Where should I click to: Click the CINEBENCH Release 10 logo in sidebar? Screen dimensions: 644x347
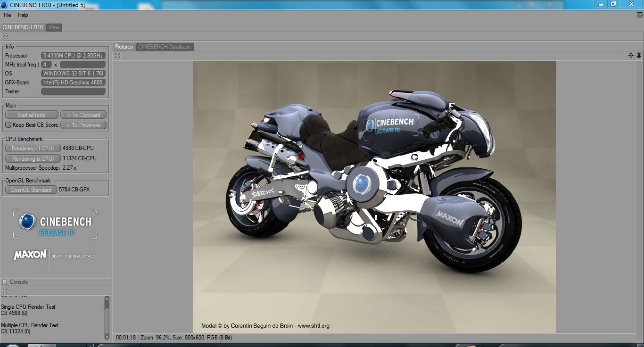coord(55,224)
